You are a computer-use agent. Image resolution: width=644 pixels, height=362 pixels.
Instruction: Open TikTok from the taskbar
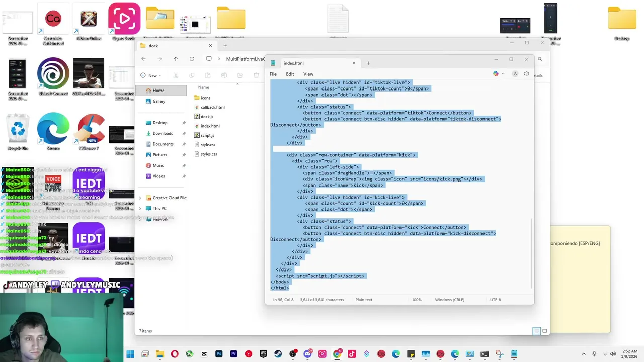pos(352,354)
